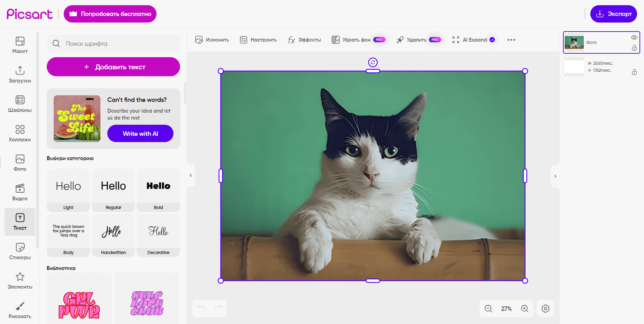Click the left sidebar scrollbar
The height and width of the screenshot is (324, 644).
tap(37, 140)
